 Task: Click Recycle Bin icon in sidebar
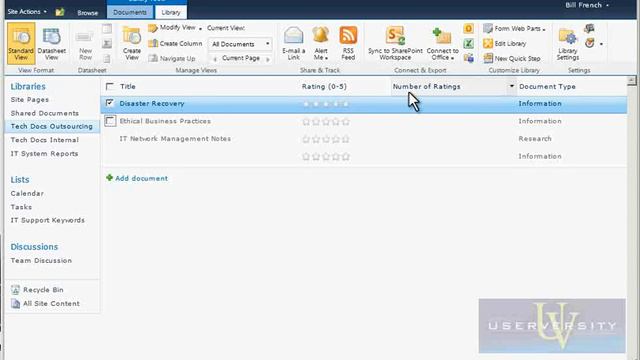pyautogui.click(x=15, y=290)
